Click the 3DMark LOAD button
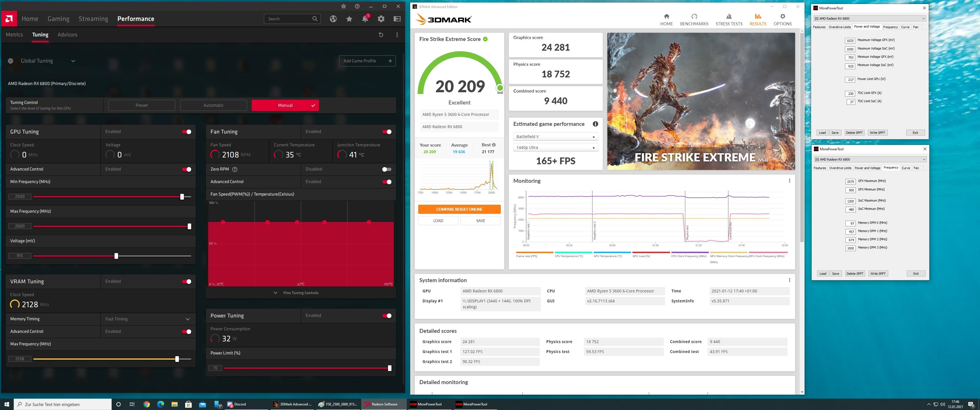980x410 pixels. pos(438,221)
